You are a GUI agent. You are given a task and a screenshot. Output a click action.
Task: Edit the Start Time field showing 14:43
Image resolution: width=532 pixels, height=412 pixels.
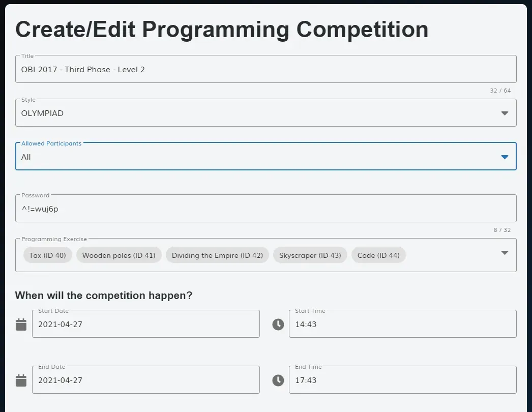click(x=402, y=324)
